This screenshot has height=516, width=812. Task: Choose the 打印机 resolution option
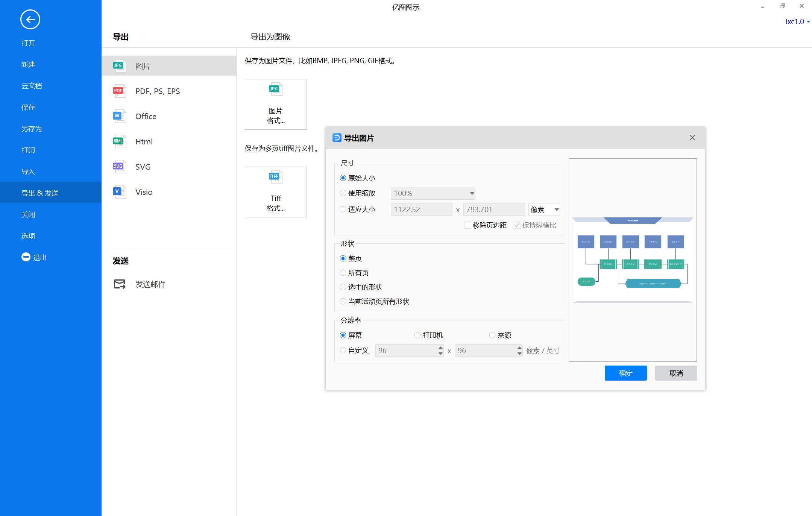(417, 335)
